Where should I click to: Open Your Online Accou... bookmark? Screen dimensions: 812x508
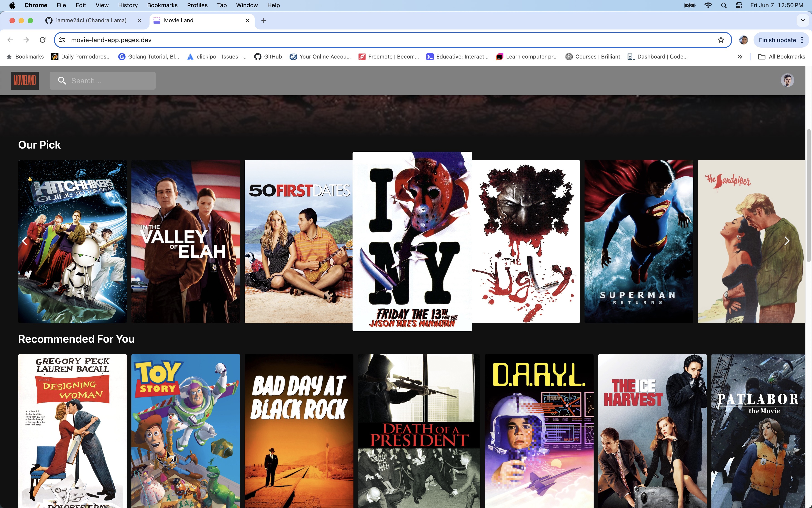(320, 57)
